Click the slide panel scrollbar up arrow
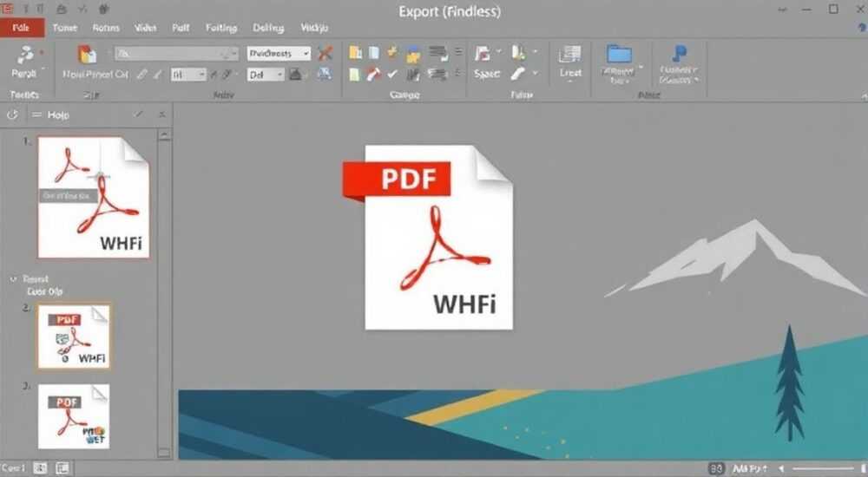 164,135
